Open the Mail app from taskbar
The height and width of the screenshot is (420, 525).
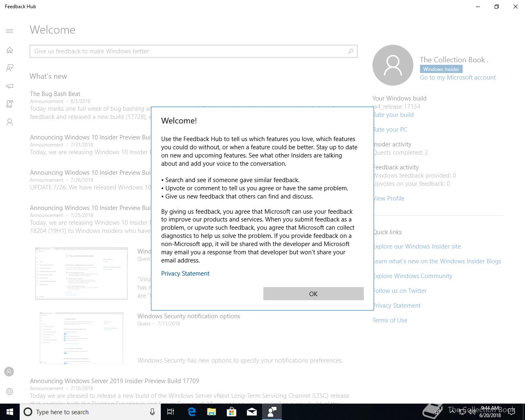coord(251,412)
